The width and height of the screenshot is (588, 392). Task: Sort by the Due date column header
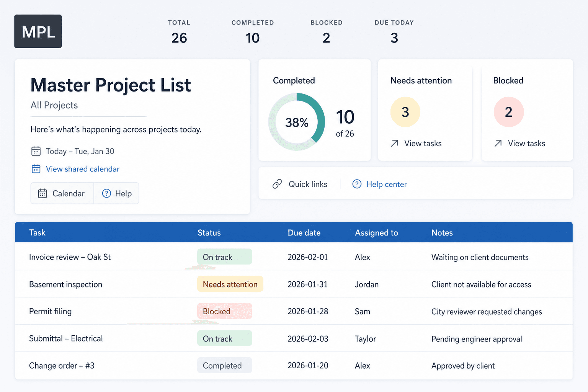[x=304, y=233]
